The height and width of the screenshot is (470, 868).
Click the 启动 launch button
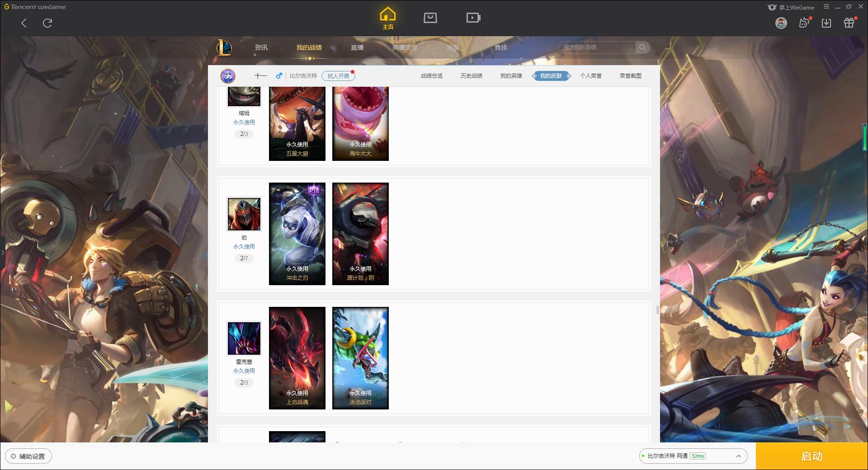tap(812, 456)
